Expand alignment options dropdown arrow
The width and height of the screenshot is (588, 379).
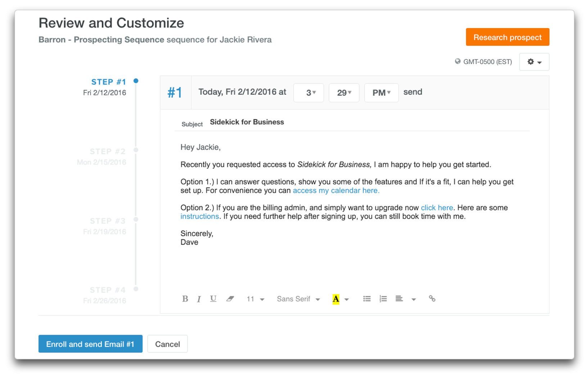(413, 300)
